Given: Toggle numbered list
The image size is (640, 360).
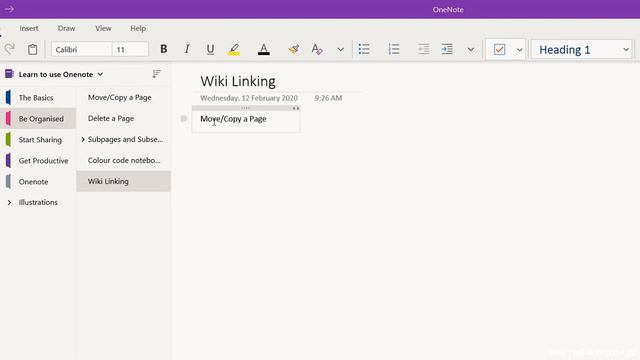Looking at the screenshot, I should pos(394,49).
